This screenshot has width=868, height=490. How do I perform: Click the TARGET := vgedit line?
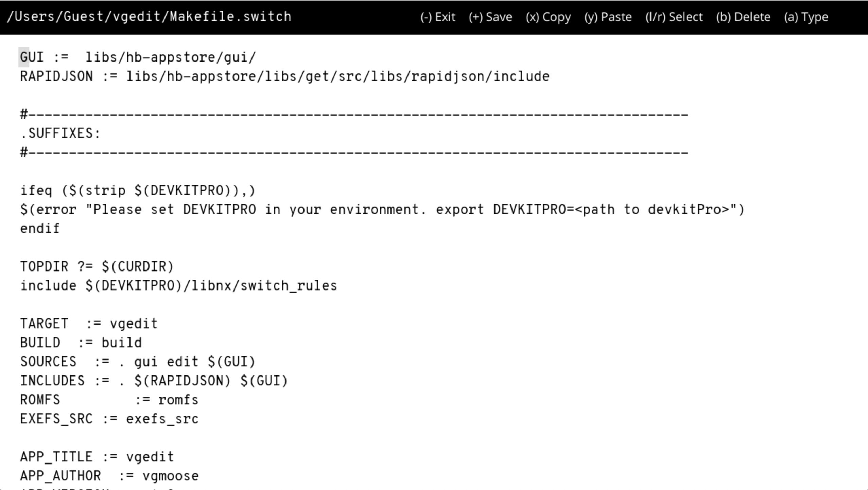click(x=89, y=323)
